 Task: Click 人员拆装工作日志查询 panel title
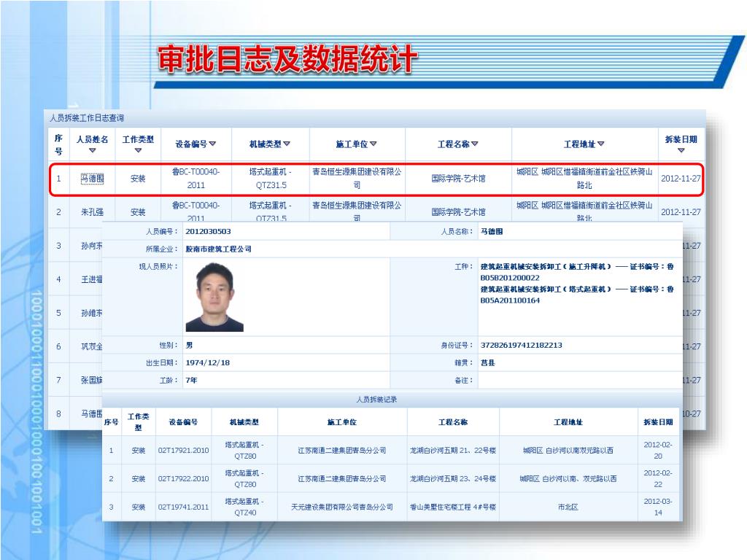click(x=87, y=117)
